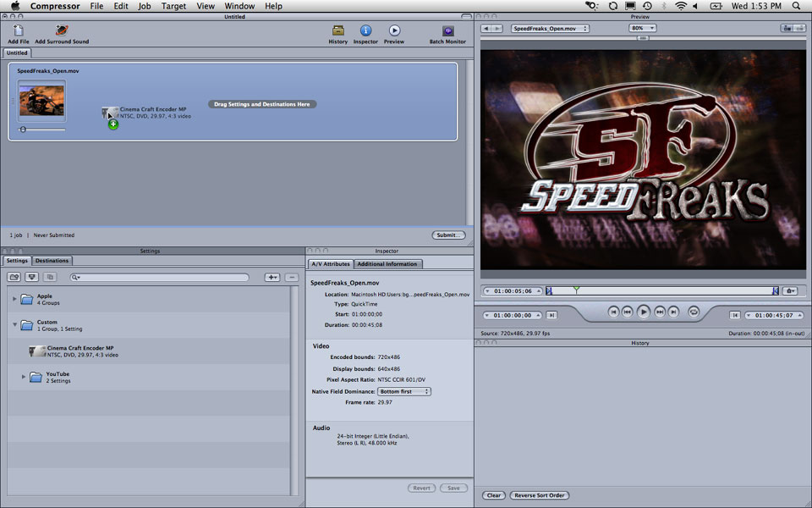Click the Preview back arrow button
Viewport: 812px width, 508px height.
[486, 29]
